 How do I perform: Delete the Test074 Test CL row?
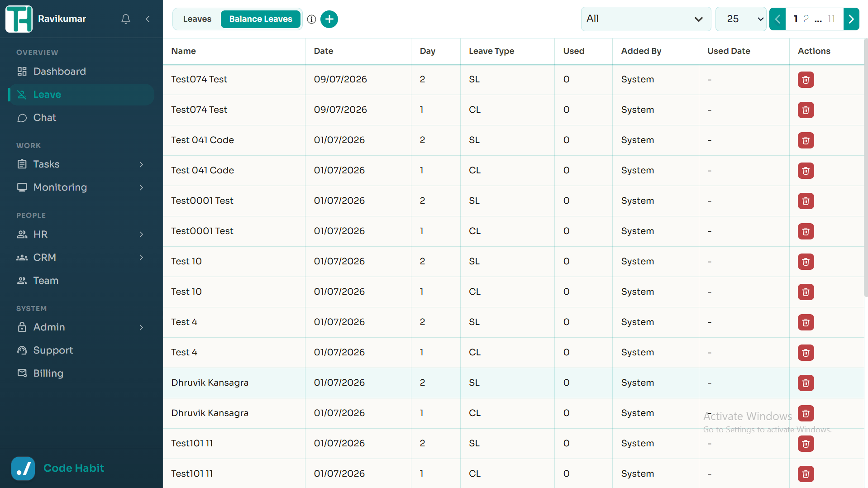point(806,110)
